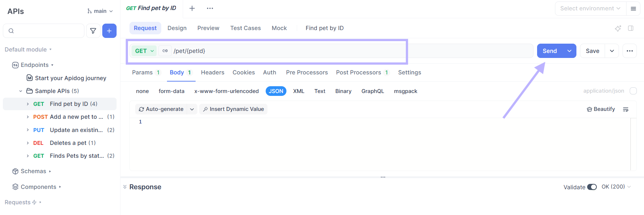Switch to the Headers tab

point(212,73)
